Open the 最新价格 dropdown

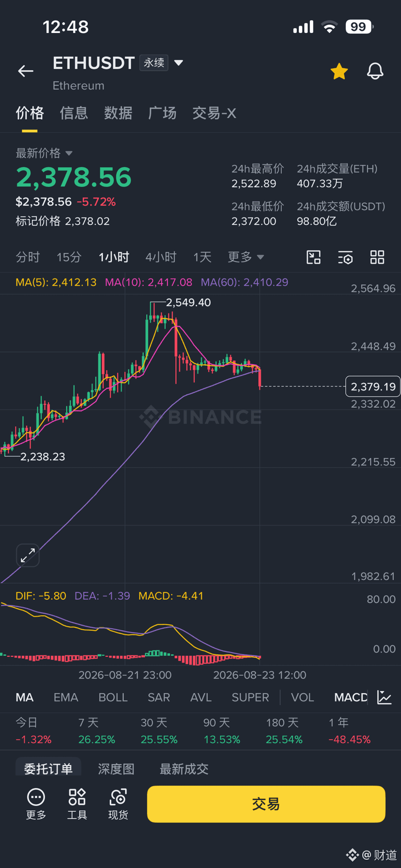tap(44, 153)
